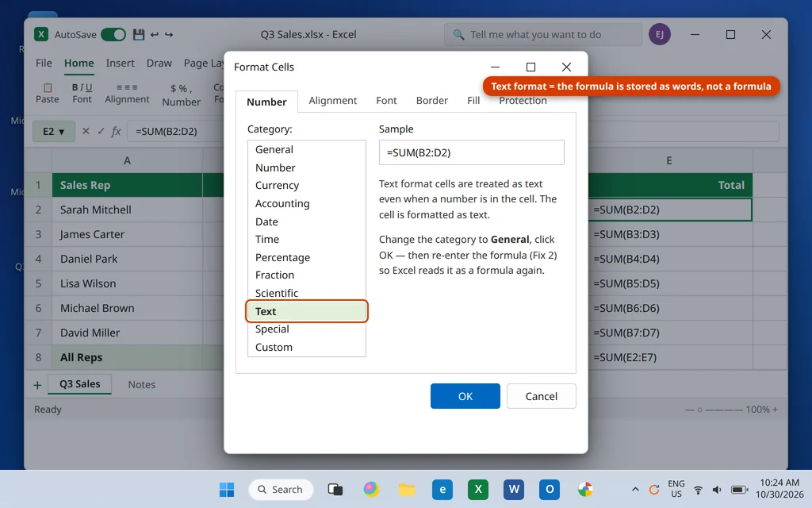Click the Tell me what you want search box
The height and width of the screenshot is (508, 812).
[542, 34]
